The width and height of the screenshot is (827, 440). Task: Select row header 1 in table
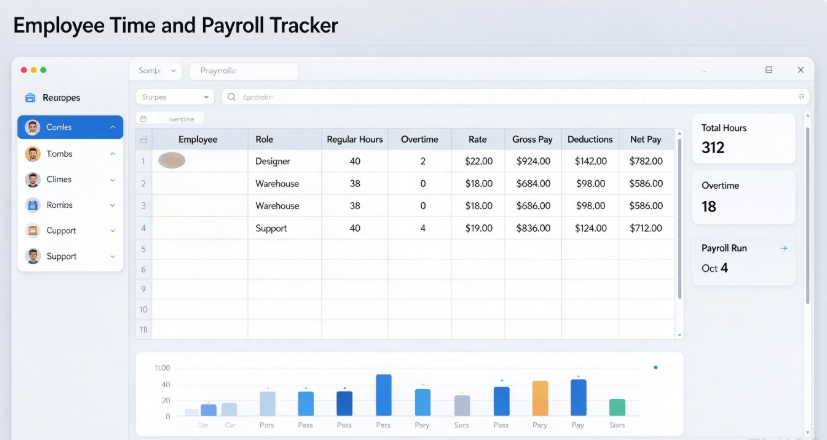[x=143, y=161]
